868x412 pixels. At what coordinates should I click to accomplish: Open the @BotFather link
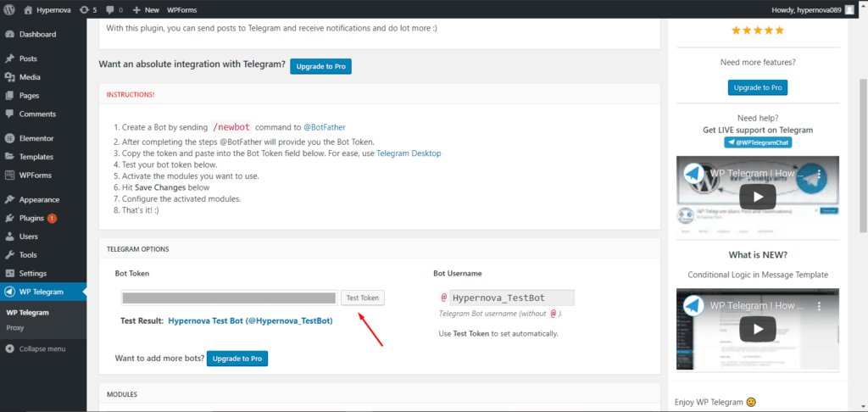[x=324, y=127]
